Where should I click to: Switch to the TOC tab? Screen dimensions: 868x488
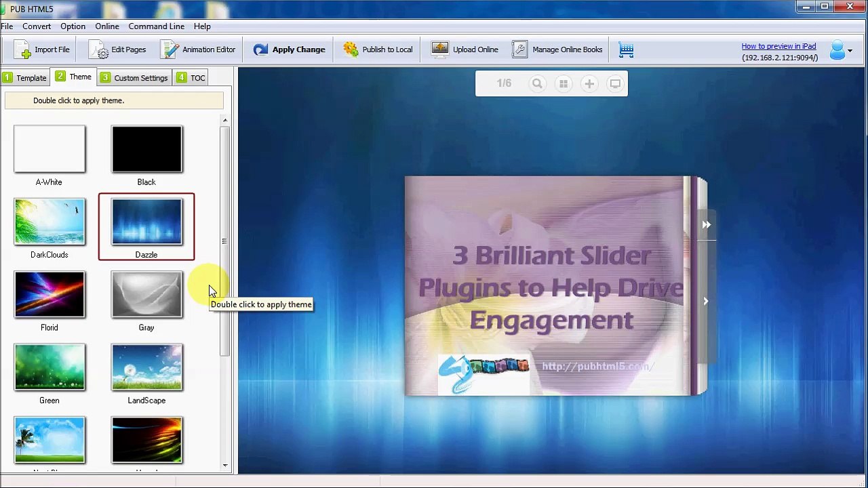point(191,78)
